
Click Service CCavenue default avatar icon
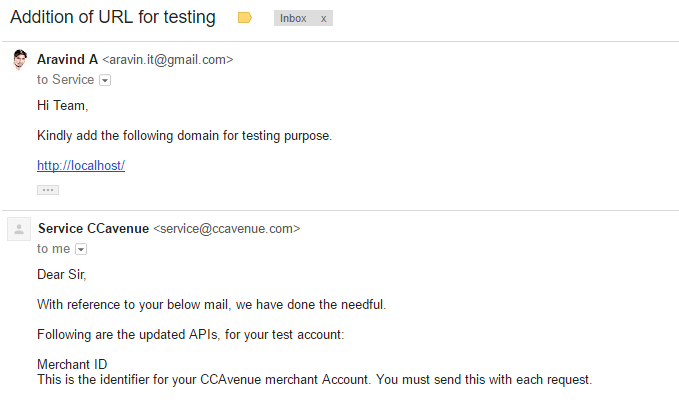coord(19,229)
